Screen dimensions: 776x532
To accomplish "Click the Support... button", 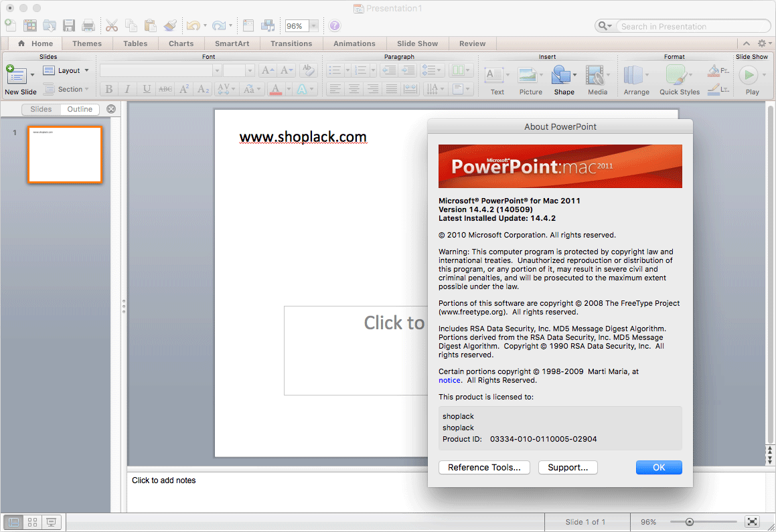I will click(568, 467).
